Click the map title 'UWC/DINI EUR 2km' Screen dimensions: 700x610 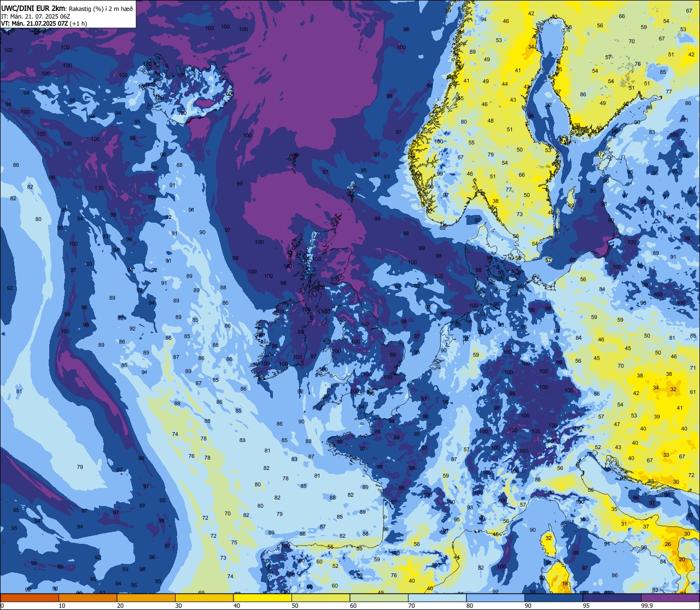tap(33, 8)
